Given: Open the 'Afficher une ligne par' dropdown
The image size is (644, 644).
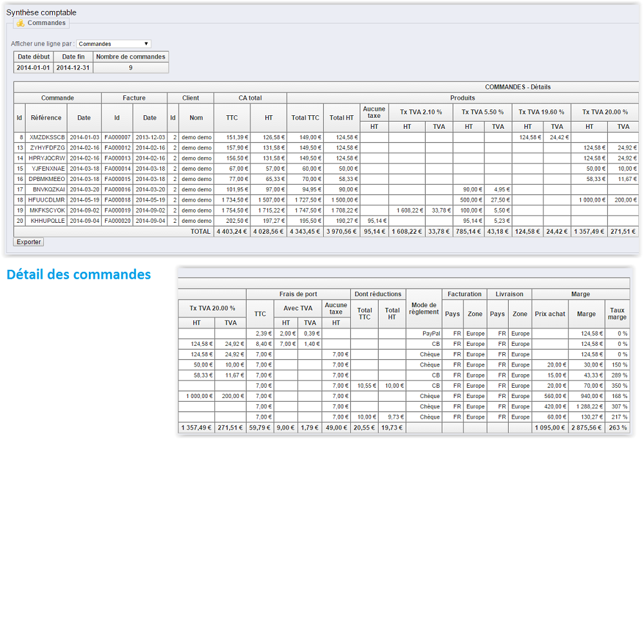Looking at the screenshot, I should click(113, 44).
